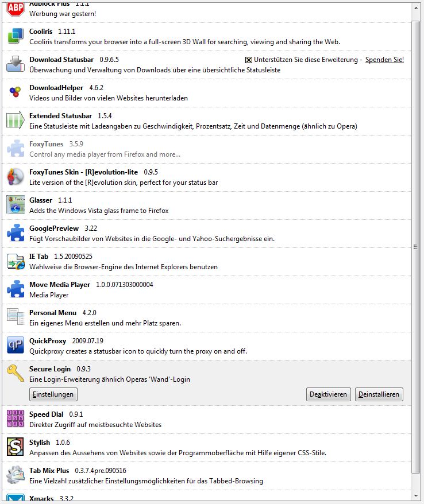The width and height of the screenshot is (424, 504).
Task: Select the Xmarks icon at list bottom
Action: pos(16,498)
